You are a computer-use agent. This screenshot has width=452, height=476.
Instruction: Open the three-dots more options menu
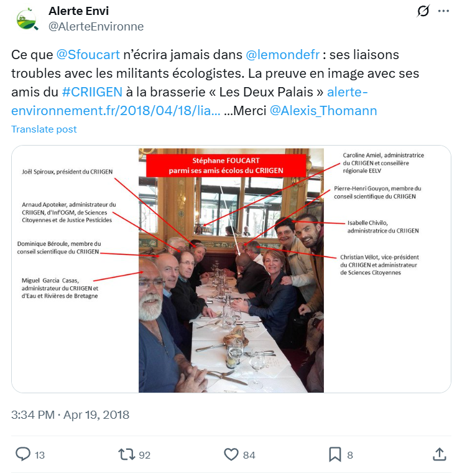click(443, 11)
